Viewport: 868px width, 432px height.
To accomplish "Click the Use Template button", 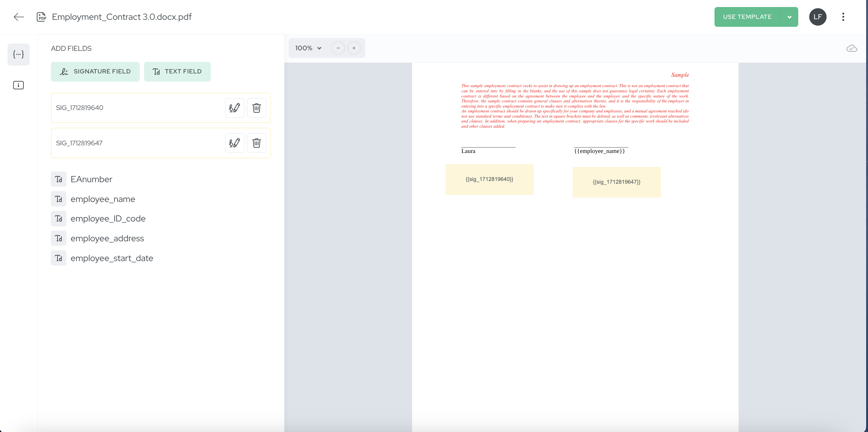I will click(747, 17).
